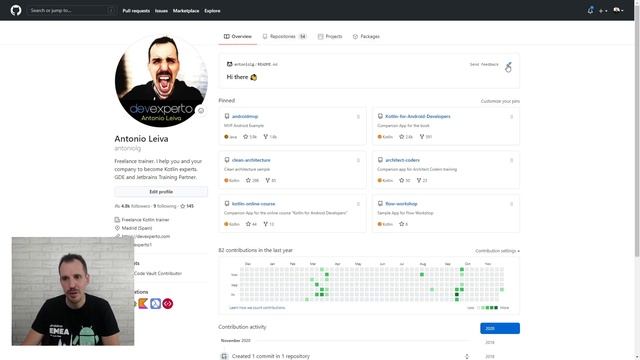Click the drag handle on clean-architecture card
The image size is (640, 360).
click(358, 160)
